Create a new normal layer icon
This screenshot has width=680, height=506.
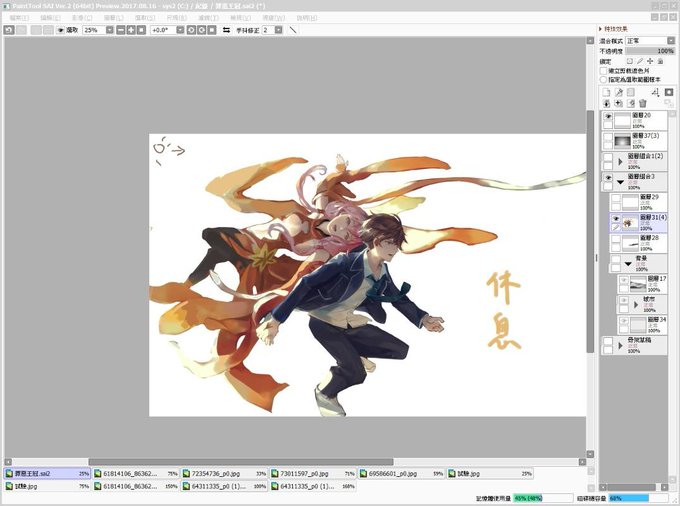tap(606, 92)
